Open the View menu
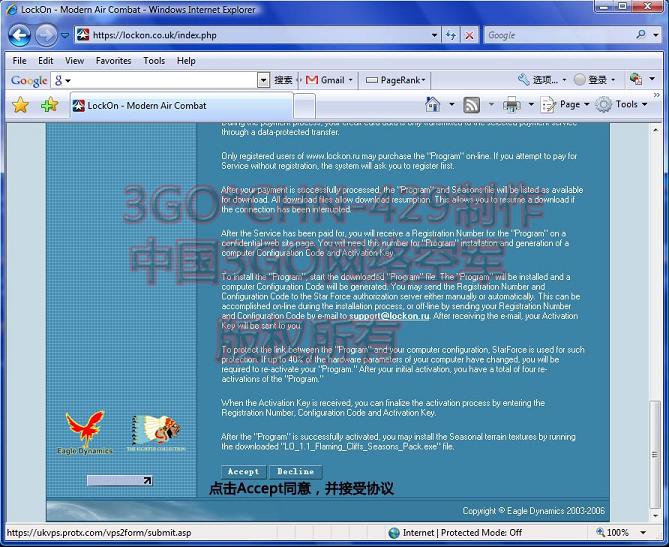The image size is (669, 547). pyautogui.click(x=74, y=61)
